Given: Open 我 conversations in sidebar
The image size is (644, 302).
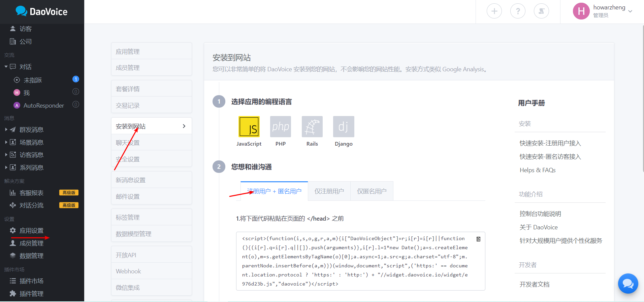Looking at the screenshot, I should (27, 93).
